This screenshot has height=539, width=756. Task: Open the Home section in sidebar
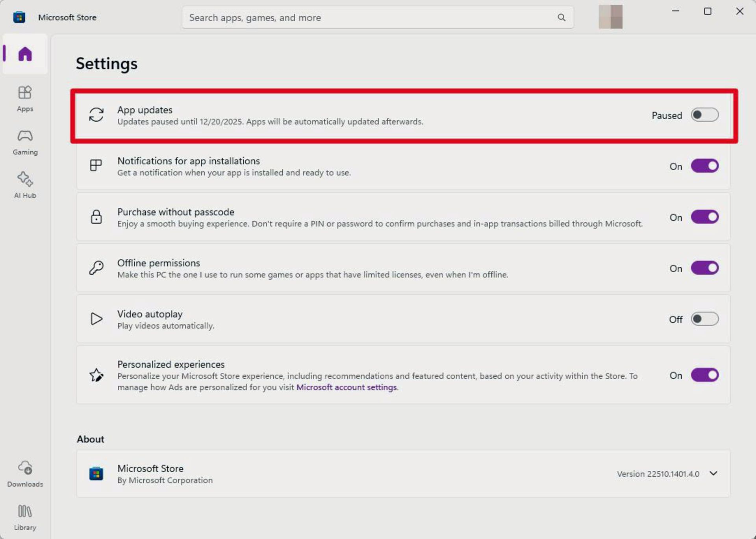(25, 54)
